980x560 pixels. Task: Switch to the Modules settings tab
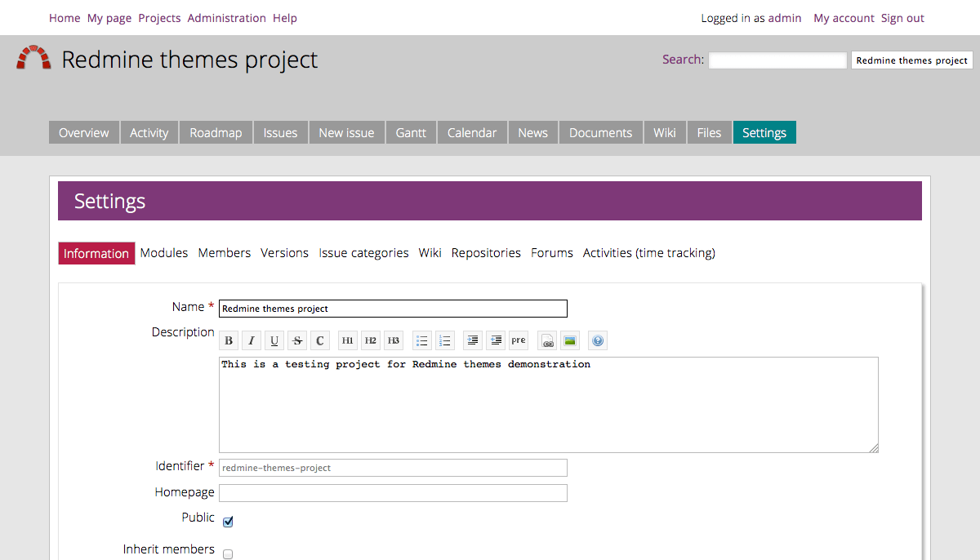(x=164, y=253)
